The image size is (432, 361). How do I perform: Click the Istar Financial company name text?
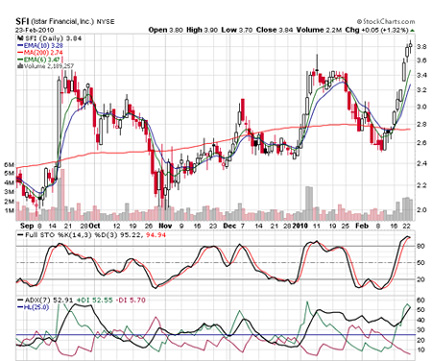[x=63, y=22]
